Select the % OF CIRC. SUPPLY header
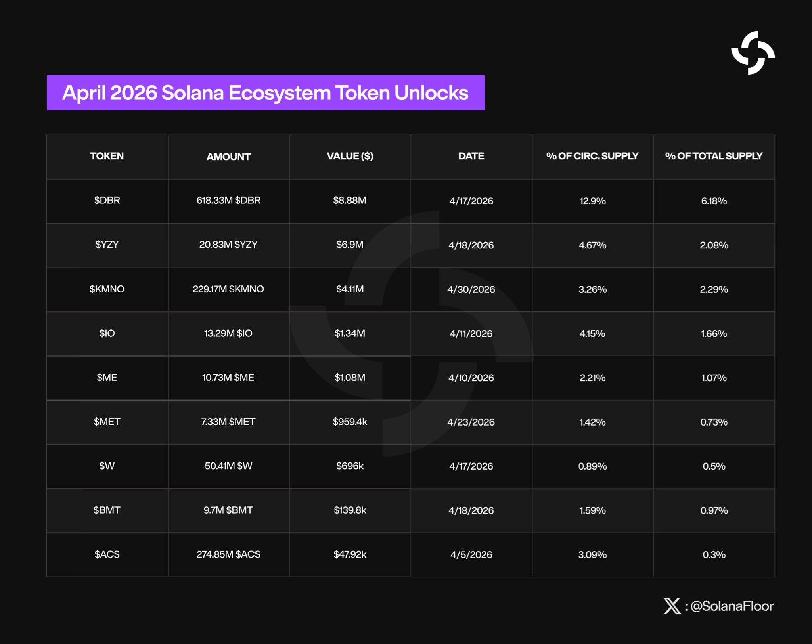This screenshot has width=812, height=644. (592, 156)
